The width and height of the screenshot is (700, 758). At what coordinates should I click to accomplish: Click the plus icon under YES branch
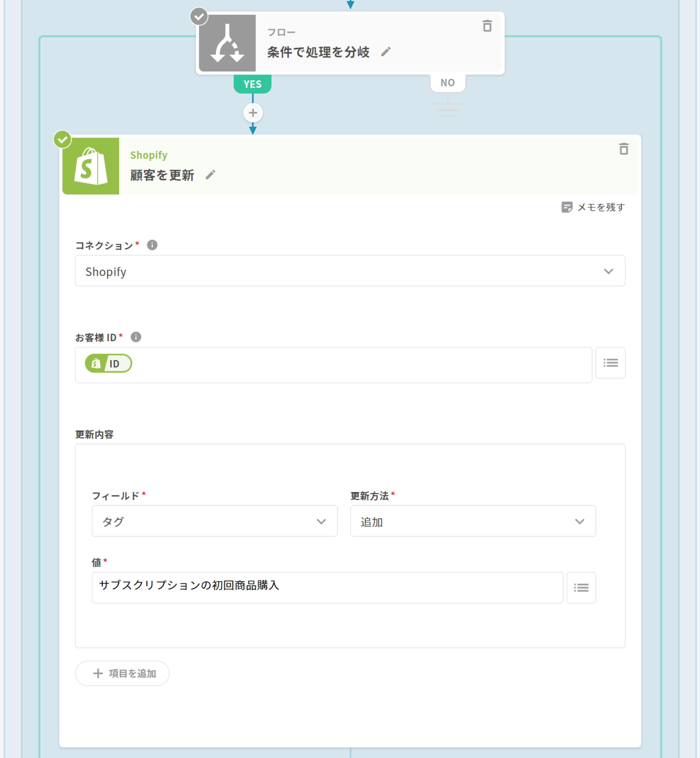pos(253,113)
